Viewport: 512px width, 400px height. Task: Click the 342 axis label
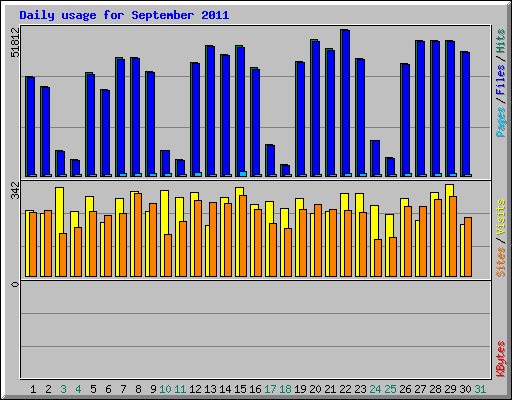pyautogui.click(x=15, y=191)
